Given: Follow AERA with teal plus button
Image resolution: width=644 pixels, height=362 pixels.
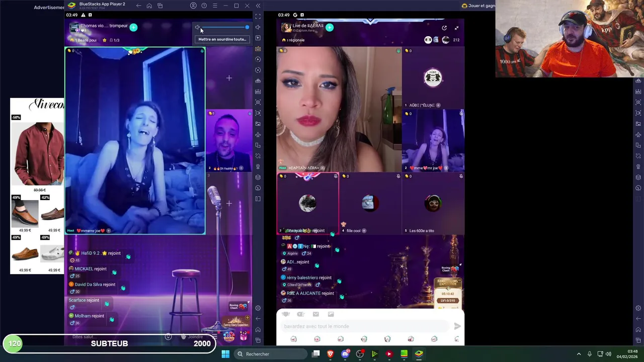Looking at the screenshot, I should (x=330, y=27).
